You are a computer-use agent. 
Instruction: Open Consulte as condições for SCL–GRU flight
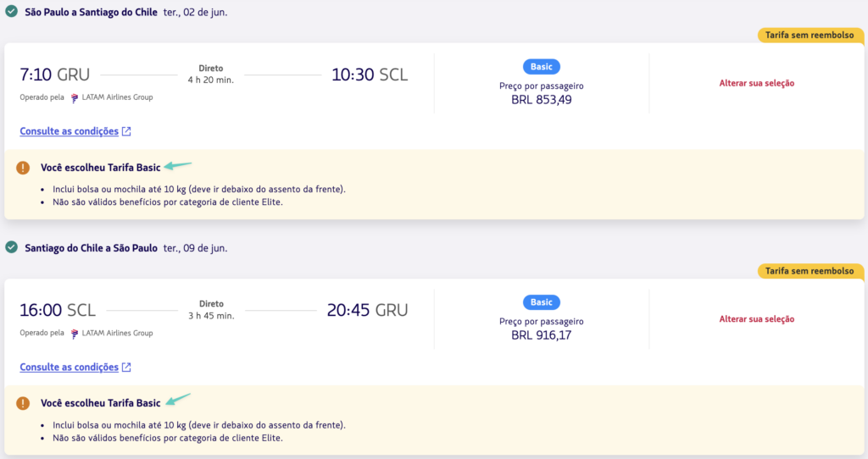tap(69, 368)
